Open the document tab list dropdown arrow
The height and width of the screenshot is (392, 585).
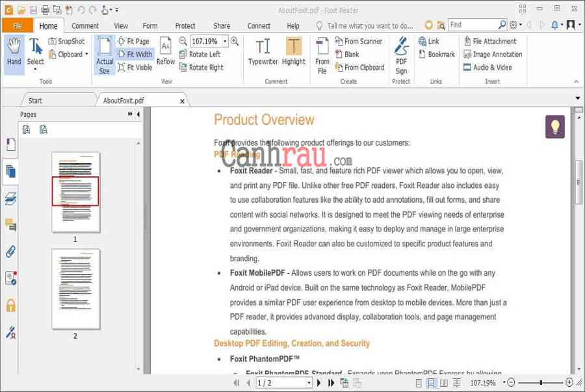578,98
